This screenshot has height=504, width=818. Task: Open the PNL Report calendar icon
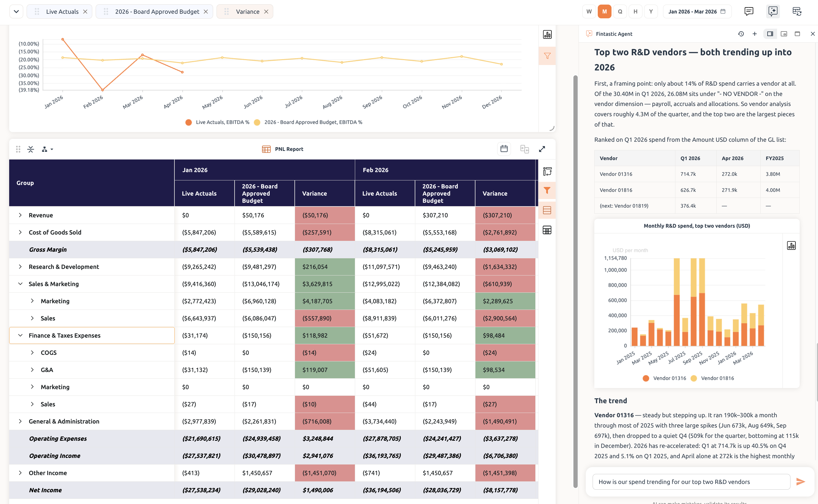504,149
